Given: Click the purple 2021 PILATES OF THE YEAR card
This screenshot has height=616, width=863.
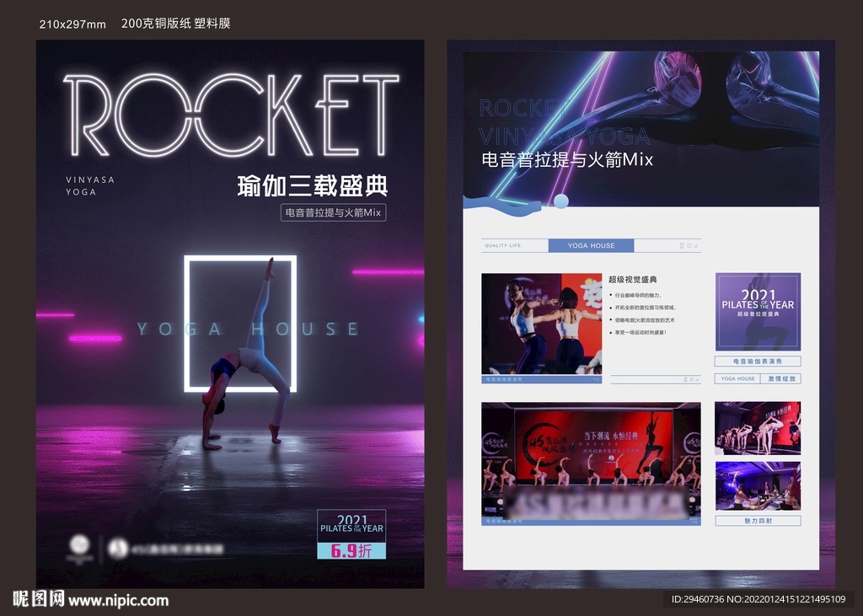Looking at the screenshot, I should (758, 312).
